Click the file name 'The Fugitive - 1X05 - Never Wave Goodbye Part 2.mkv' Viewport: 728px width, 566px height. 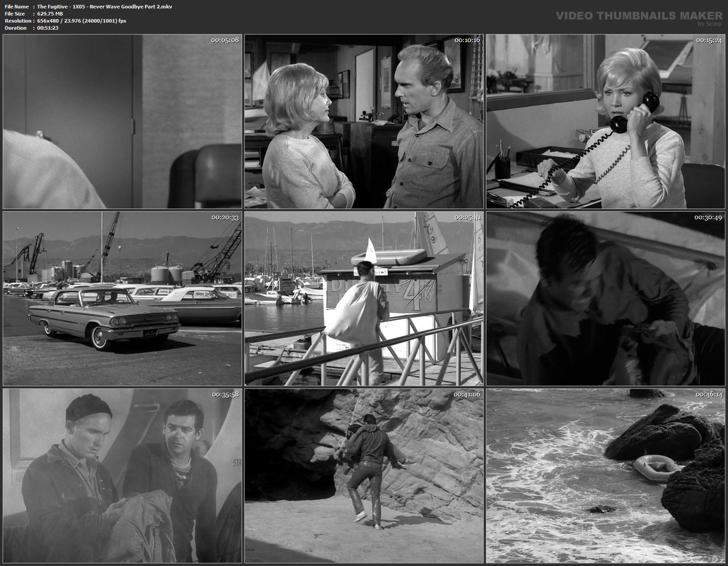tap(104, 7)
